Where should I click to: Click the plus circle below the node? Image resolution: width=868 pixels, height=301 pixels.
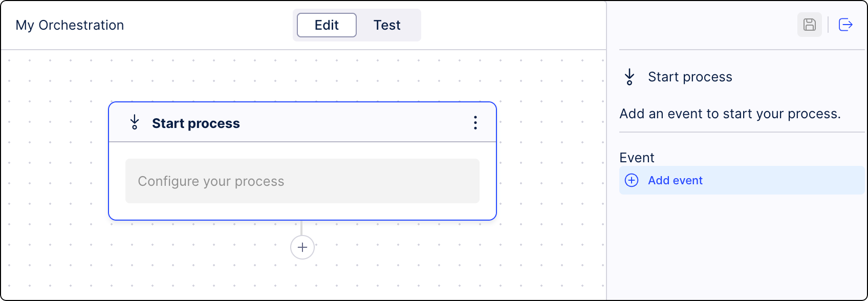(x=302, y=247)
